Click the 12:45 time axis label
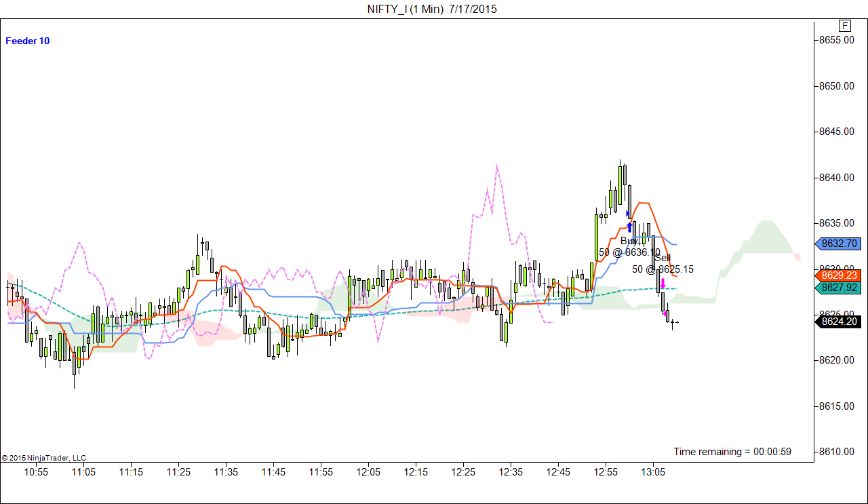868x504 pixels. pyautogui.click(x=558, y=472)
